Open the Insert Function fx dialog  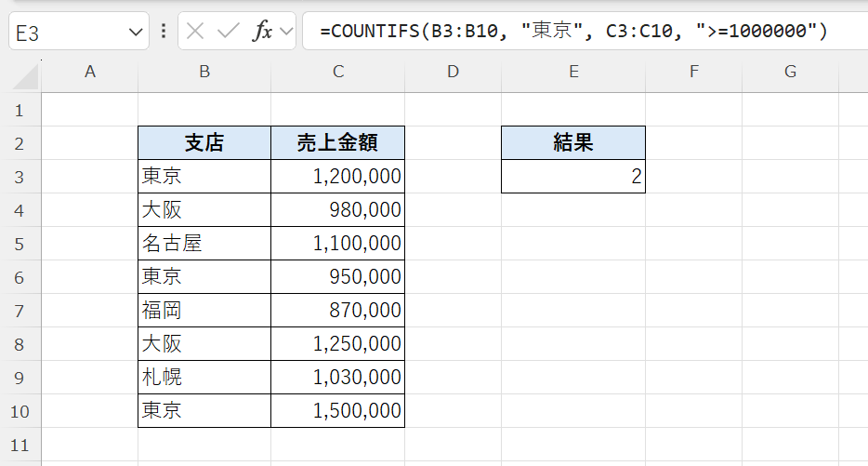click(x=263, y=32)
